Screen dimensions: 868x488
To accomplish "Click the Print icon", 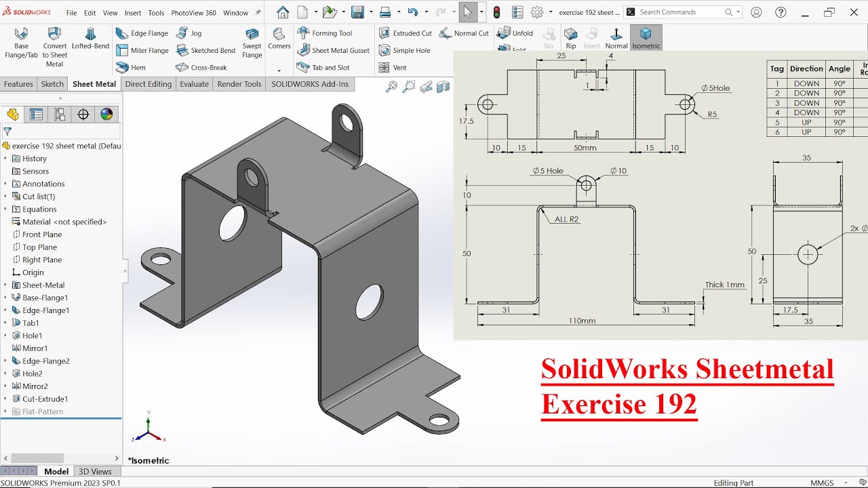I will pyautogui.click(x=385, y=12).
